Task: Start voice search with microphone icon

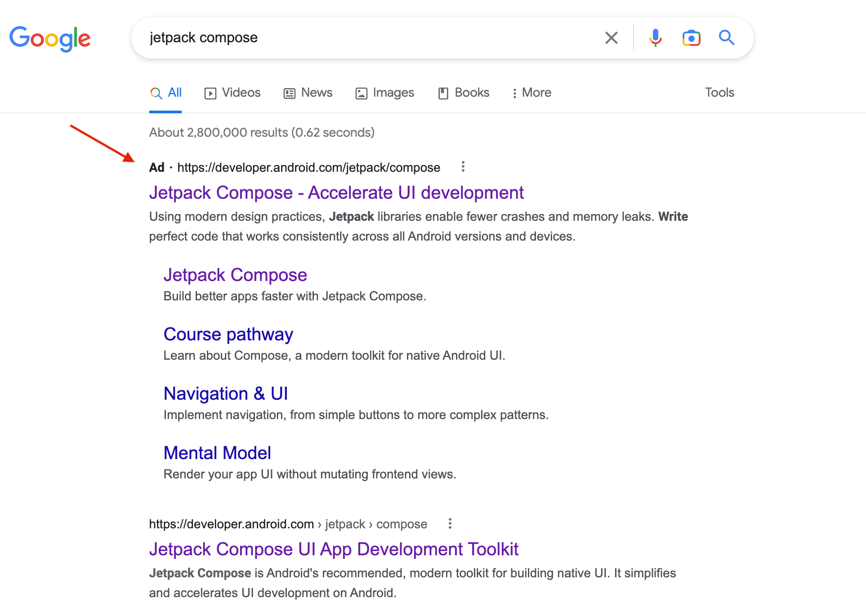Action: pos(655,38)
